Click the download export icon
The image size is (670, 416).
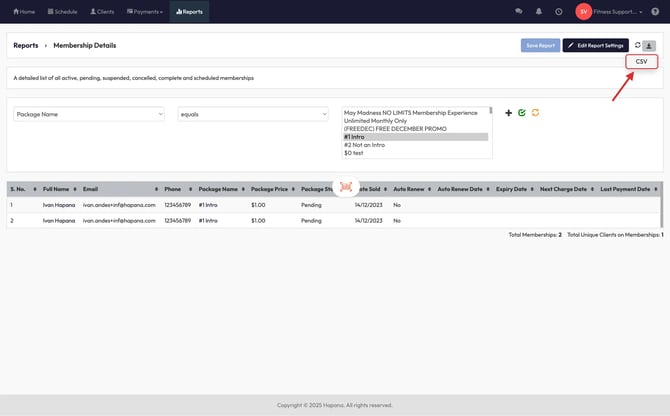(650, 45)
